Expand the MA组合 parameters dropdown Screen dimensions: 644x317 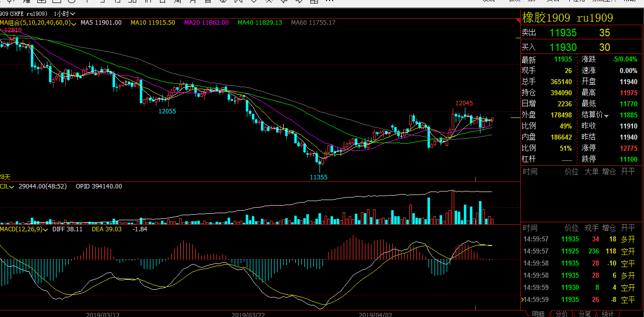[x=75, y=23]
